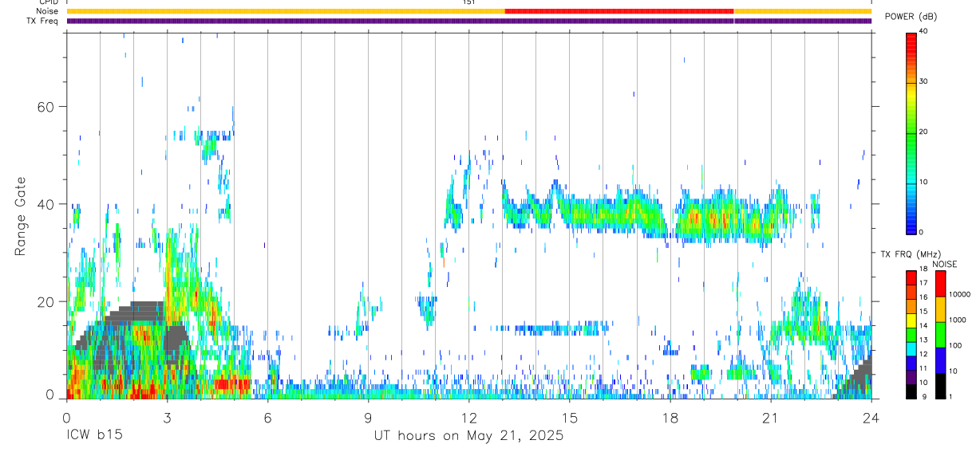Click the 'NOISE' legend title
The height and width of the screenshot is (452, 980).
[946, 265]
